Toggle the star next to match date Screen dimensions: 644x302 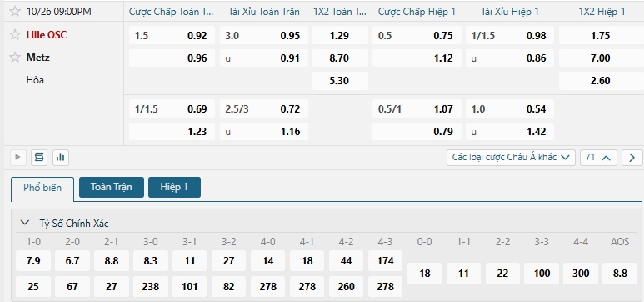[x=15, y=11]
